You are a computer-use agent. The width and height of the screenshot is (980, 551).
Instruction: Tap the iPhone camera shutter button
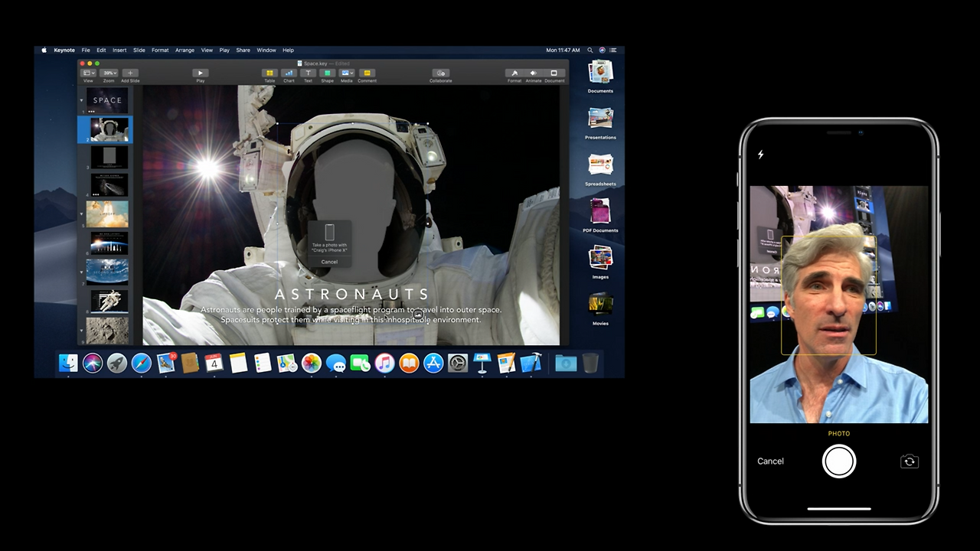(x=839, y=461)
